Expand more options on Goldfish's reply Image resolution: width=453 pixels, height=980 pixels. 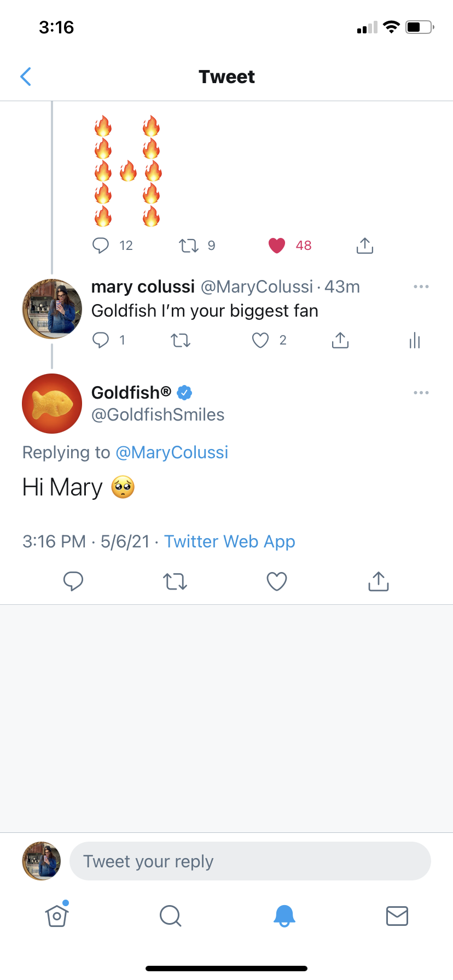tap(421, 393)
